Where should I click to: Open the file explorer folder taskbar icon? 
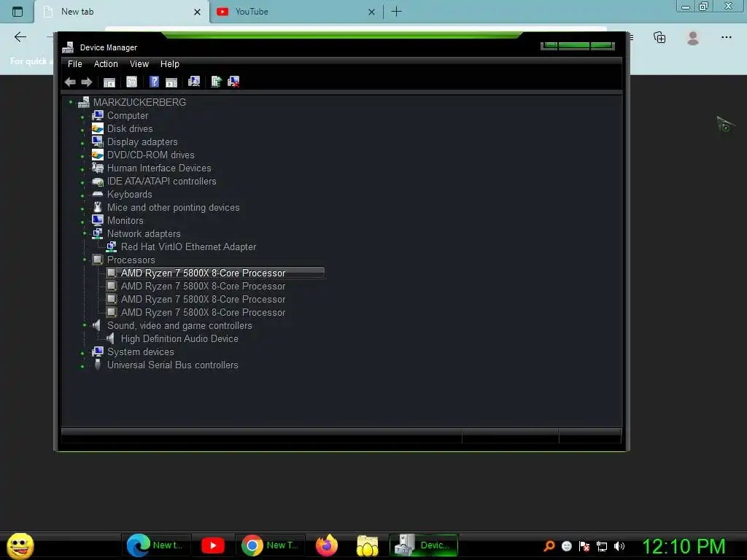coord(368,545)
